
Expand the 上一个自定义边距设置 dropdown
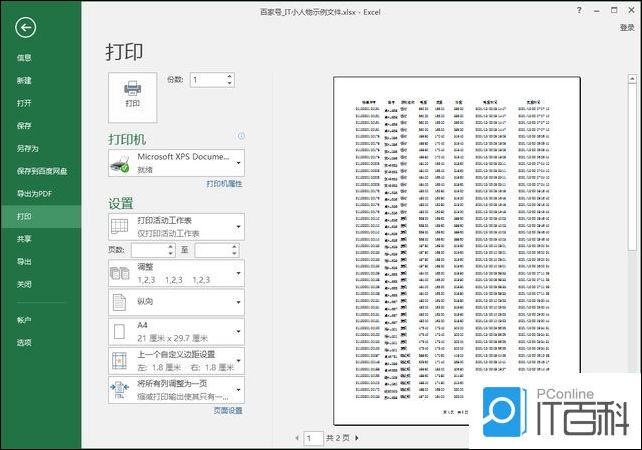pos(176,361)
